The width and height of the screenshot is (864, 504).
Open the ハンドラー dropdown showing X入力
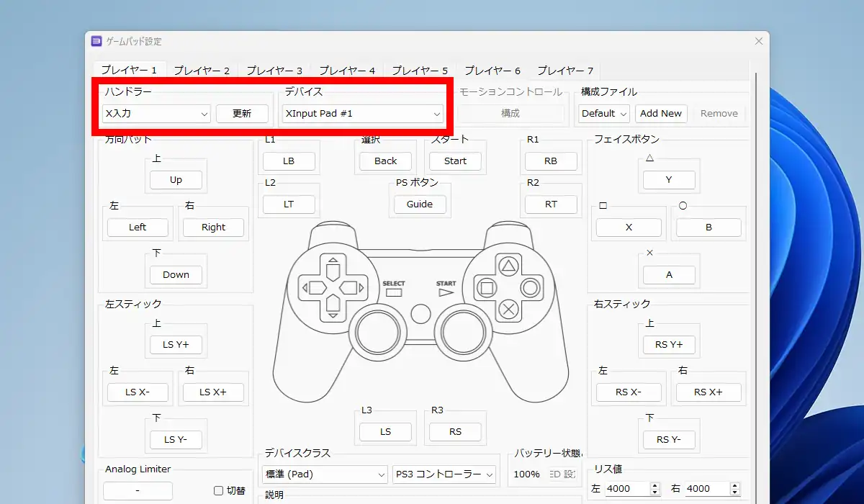click(x=156, y=114)
